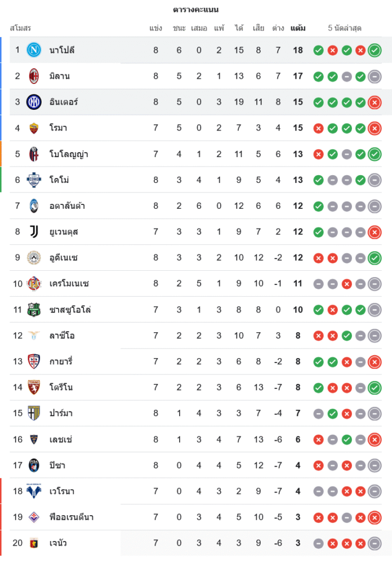Click the แข่ง matches played column header

click(156, 28)
